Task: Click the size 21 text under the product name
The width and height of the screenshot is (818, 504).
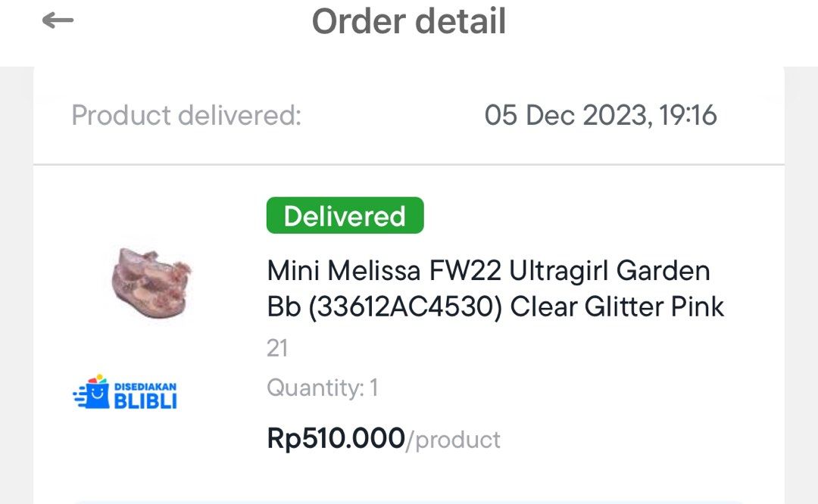Action: coord(278,348)
